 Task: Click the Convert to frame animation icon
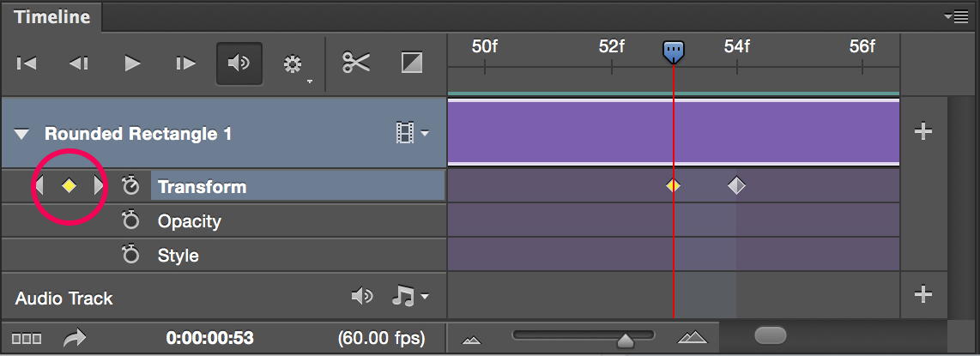click(x=27, y=339)
